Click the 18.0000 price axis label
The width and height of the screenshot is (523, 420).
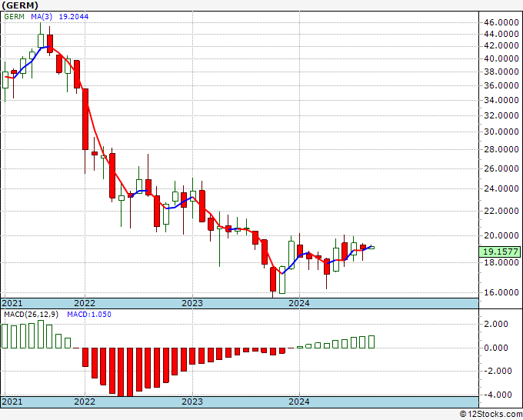(x=501, y=263)
